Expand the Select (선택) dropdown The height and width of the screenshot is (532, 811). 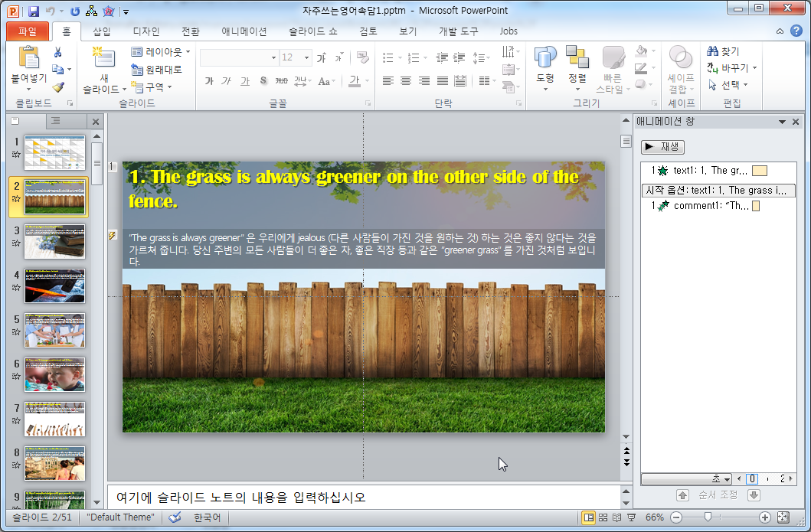tap(728, 85)
